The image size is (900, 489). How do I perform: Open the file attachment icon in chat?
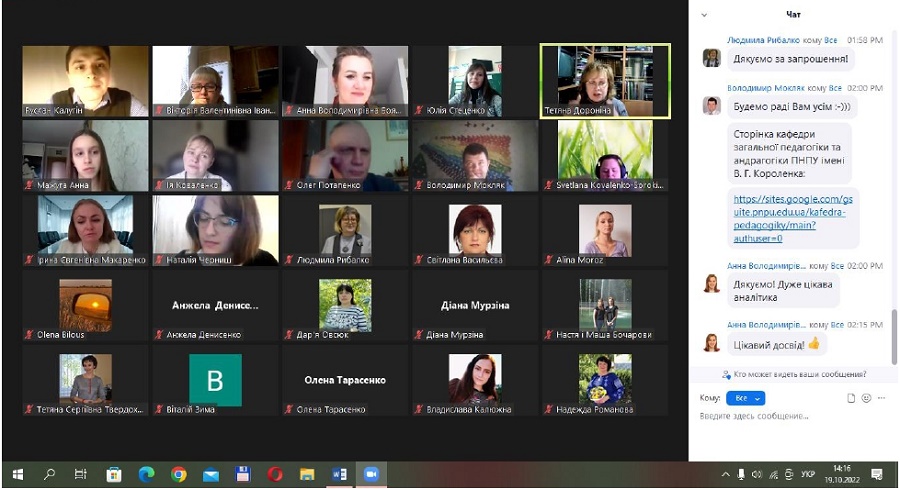[x=851, y=398]
